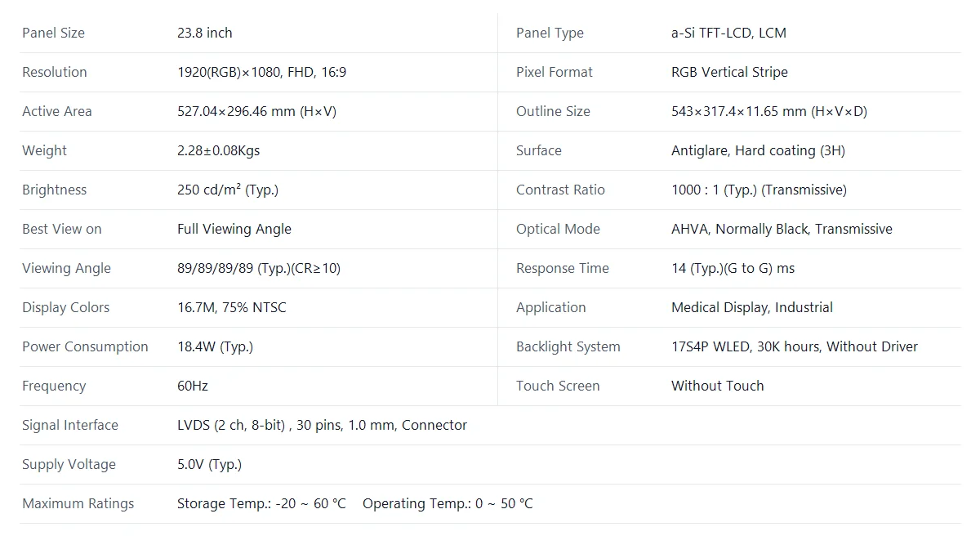
Task: Select the '1000 : 1 (Typ.) (Transmissive)' contrast value
Action: 759,190
